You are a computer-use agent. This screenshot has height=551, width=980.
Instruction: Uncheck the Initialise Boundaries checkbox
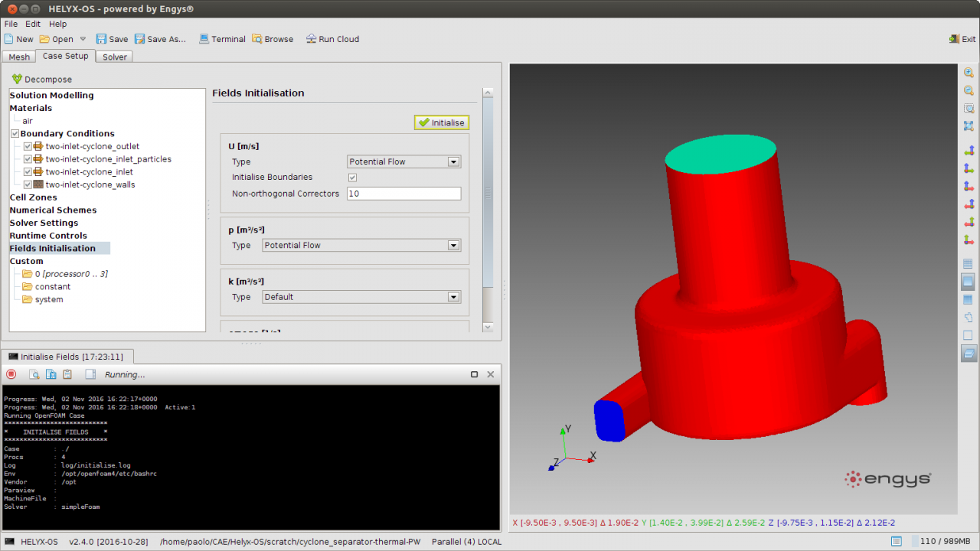[x=352, y=178]
